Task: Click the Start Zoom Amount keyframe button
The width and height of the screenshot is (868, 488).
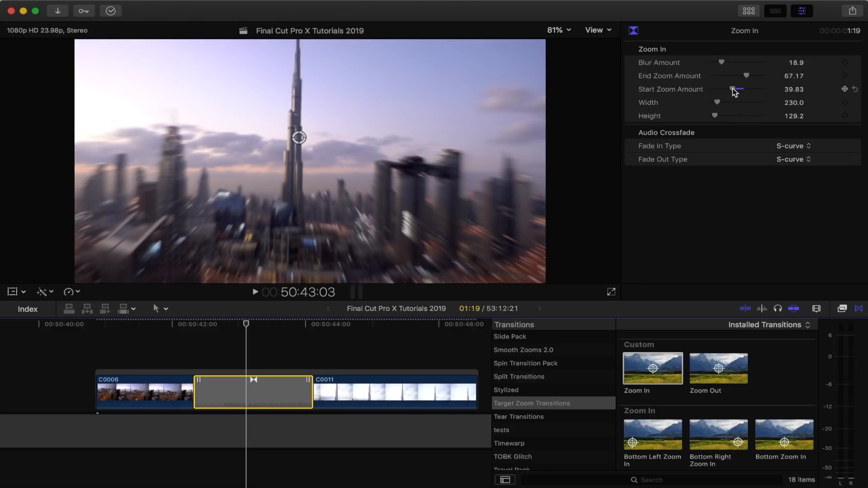Action: coord(844,89)
